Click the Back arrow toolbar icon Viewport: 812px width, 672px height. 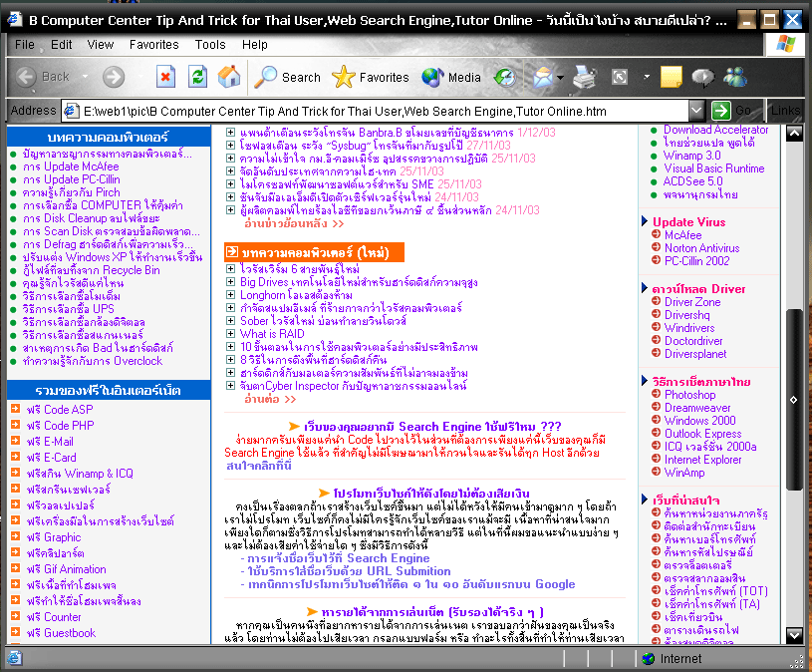(26, 77)
